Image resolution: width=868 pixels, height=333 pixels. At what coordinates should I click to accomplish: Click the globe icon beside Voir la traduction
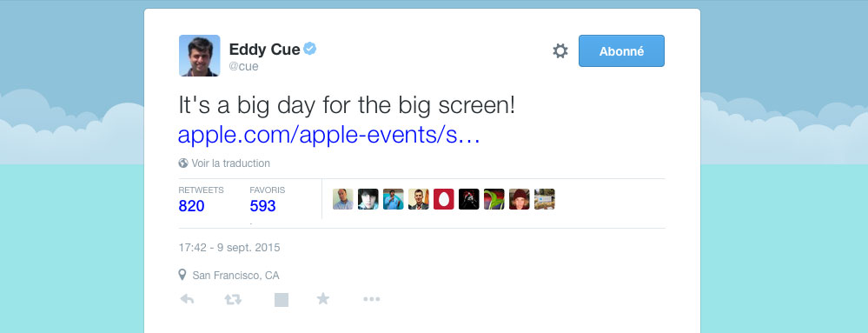(x=183, y=163)
